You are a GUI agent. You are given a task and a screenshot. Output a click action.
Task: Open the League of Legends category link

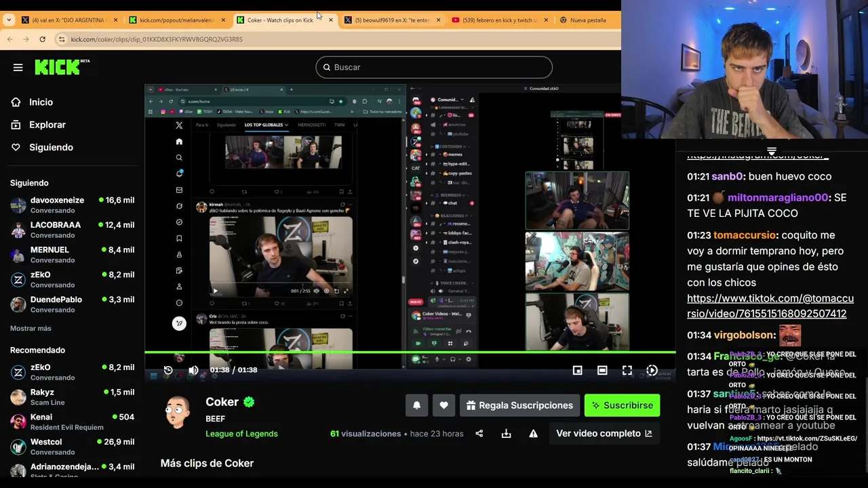point(241,434)
